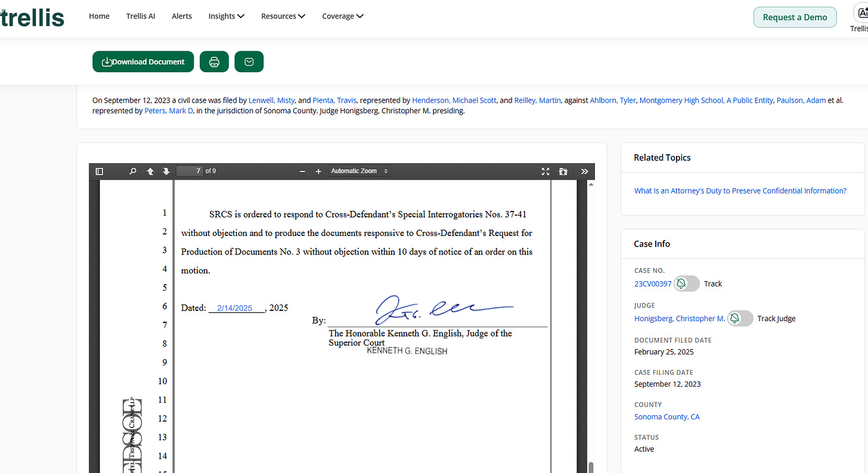Image resolution: width=868 pixels, height=473 pixels.
Task: Open defendant link Paulson, Adam
Action: click(x=801, y=100)
